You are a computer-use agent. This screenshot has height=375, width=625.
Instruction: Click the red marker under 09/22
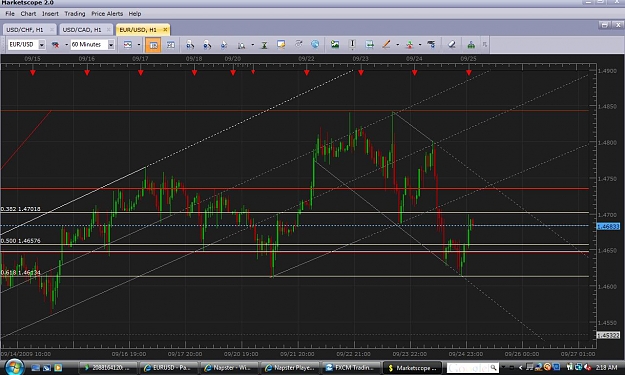click(307, 73)
